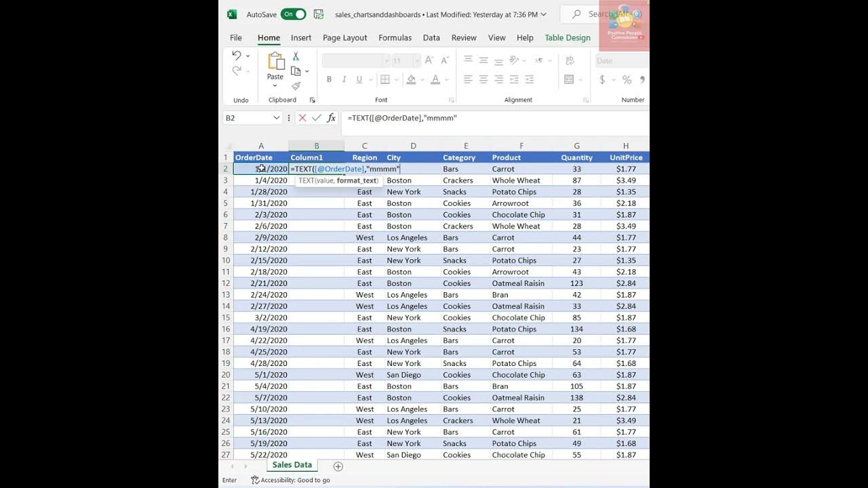Click the Increase Font Size icon
Image resolution: width=868 pixels, height=488 pixels.
(x=429, y=60)
